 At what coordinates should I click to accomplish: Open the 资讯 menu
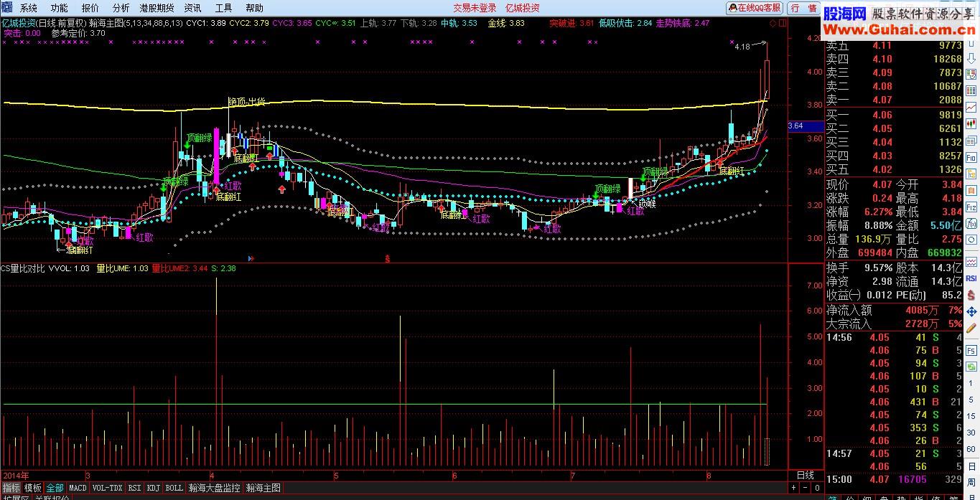point(192,8)
